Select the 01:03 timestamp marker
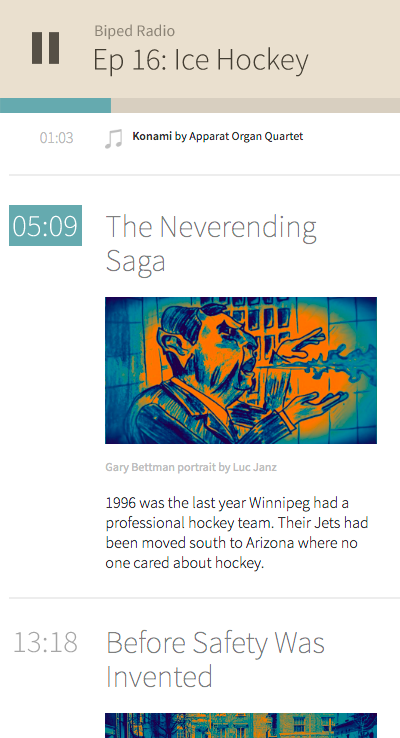This screenshot has height=738, width=400. coord(56,138)
